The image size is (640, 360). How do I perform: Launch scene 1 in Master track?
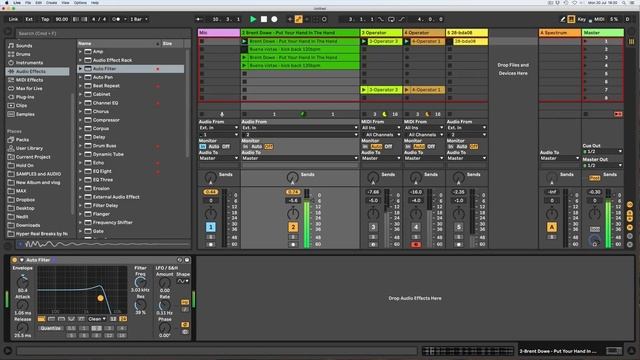(x=585, y=41)
